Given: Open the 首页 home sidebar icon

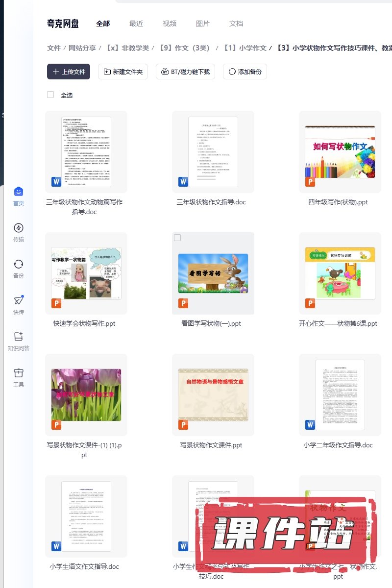Looking at the screenshot, I should [x=18, y=192].
